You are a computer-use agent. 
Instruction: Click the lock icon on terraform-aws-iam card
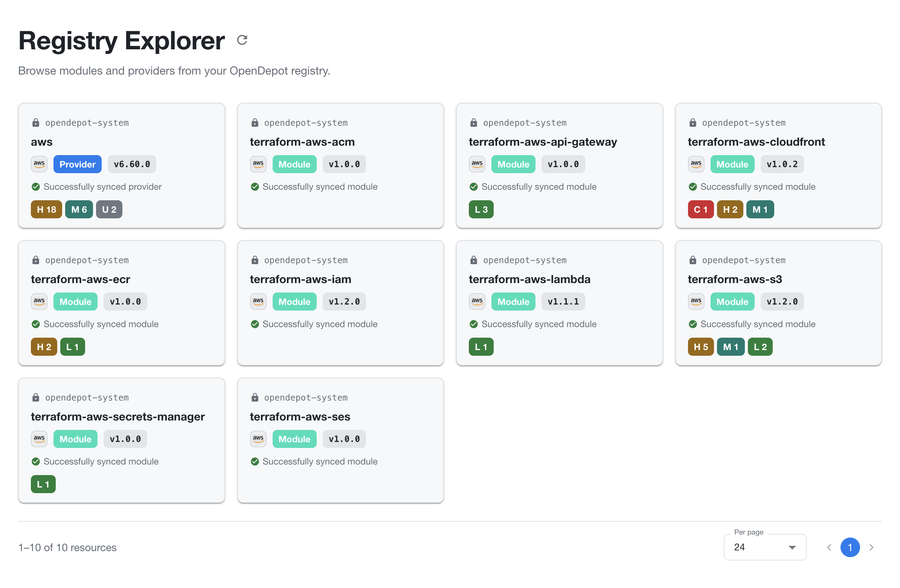click(255, 260)
